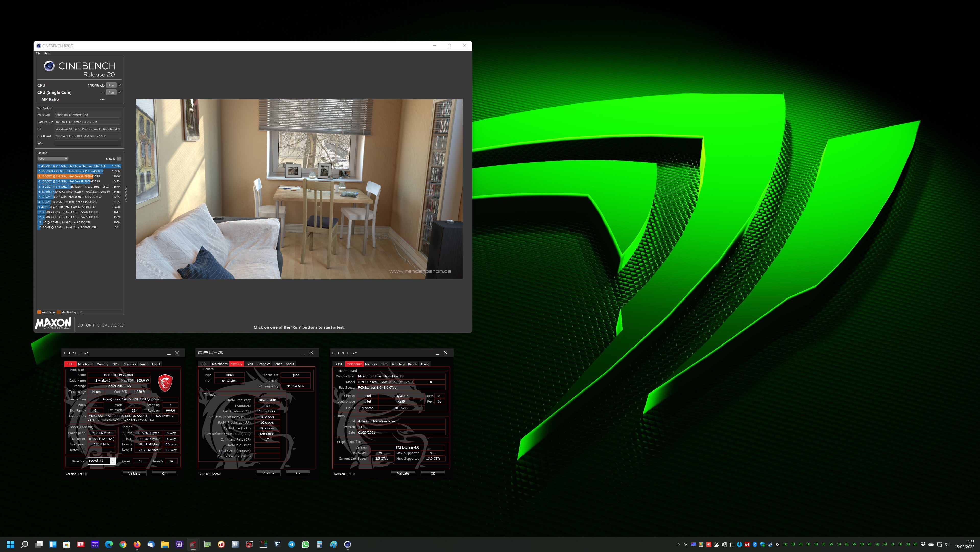Open taskbar Search

click(x=25, y=544)
